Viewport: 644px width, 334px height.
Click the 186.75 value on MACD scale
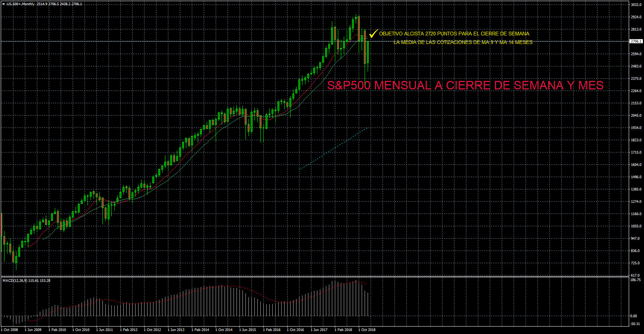[636, 280]
